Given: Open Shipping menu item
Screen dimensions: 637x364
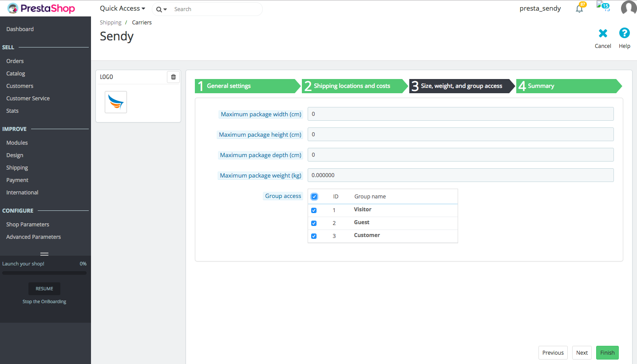Looking at the screenshot, I should pyautogui.click(x=17, y=167).
